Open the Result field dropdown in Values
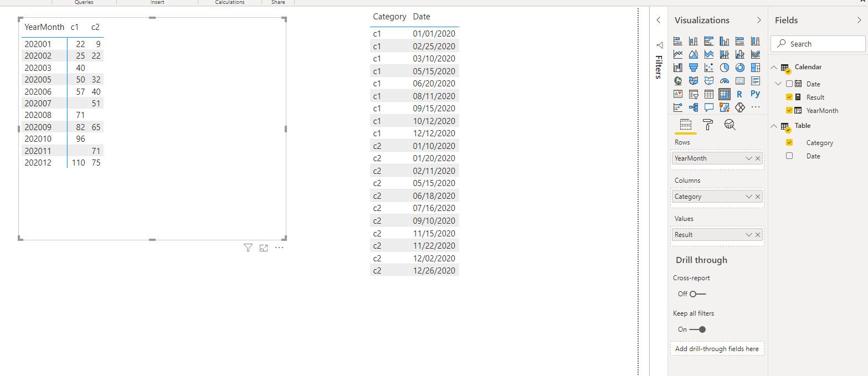868x376 pixels. point(749,235)
